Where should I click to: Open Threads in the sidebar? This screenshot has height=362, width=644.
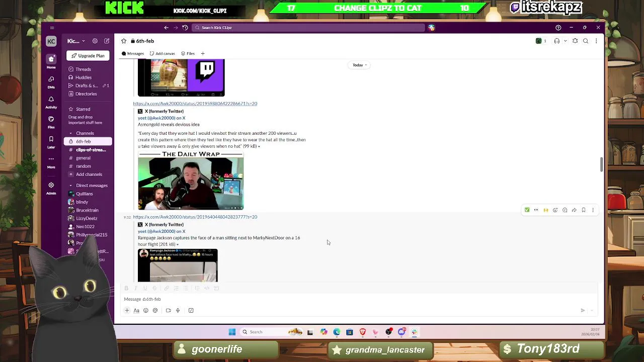click(83, 69)
